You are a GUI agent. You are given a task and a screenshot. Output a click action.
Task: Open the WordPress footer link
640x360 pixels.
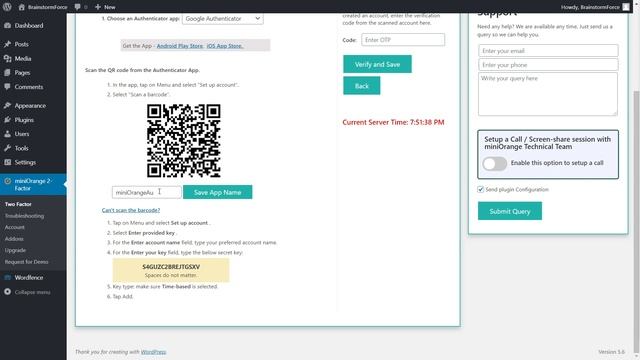tap(153, 352)
